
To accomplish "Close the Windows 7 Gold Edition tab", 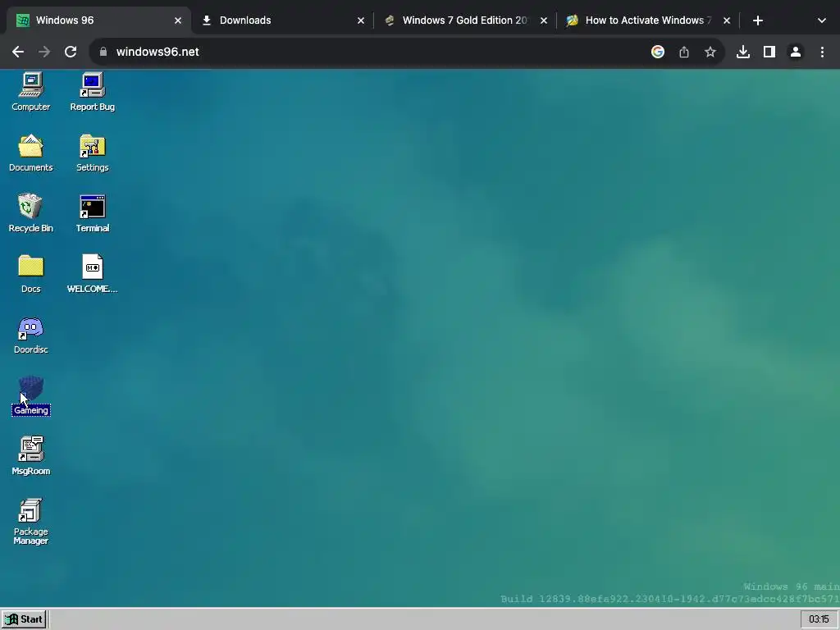I will (544, 21).
